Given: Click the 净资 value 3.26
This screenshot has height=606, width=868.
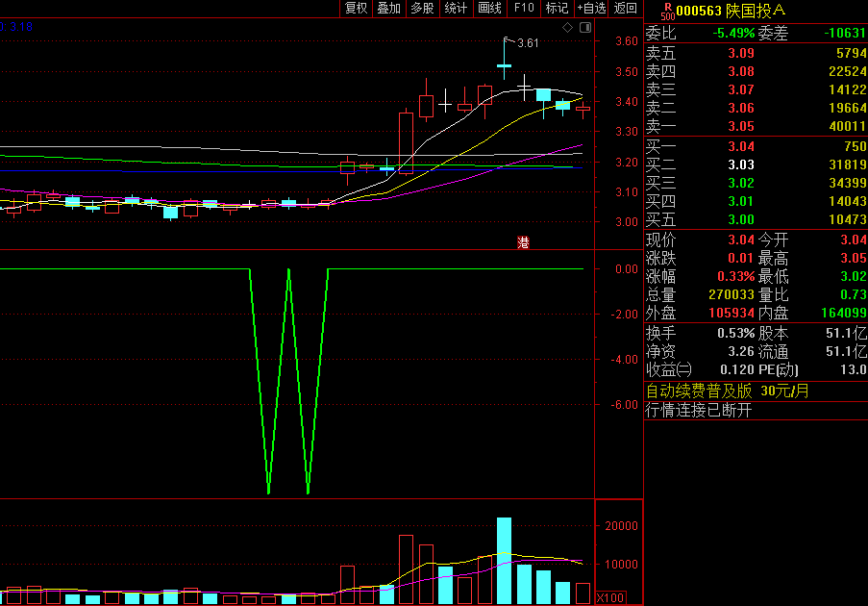Looking at the screenshot, I should click(x=741, y=352).
